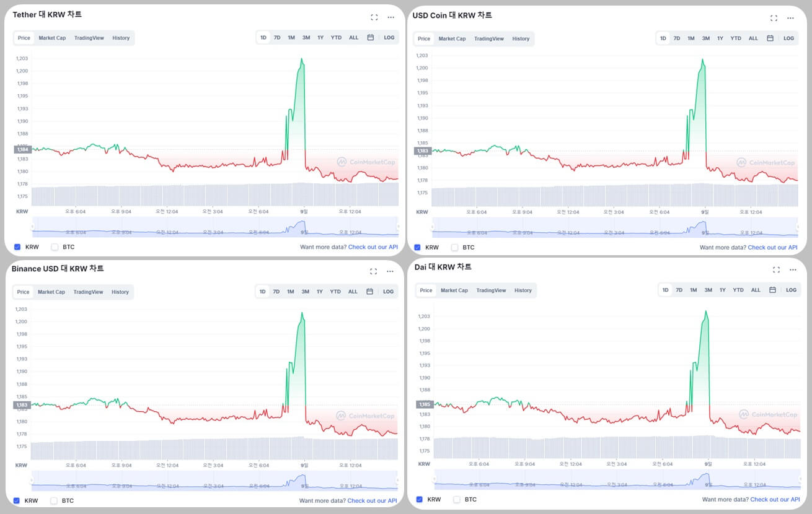Check BTC checkbox on Dai chart
The width and height of the screenshot is (812, 514).
457,499
